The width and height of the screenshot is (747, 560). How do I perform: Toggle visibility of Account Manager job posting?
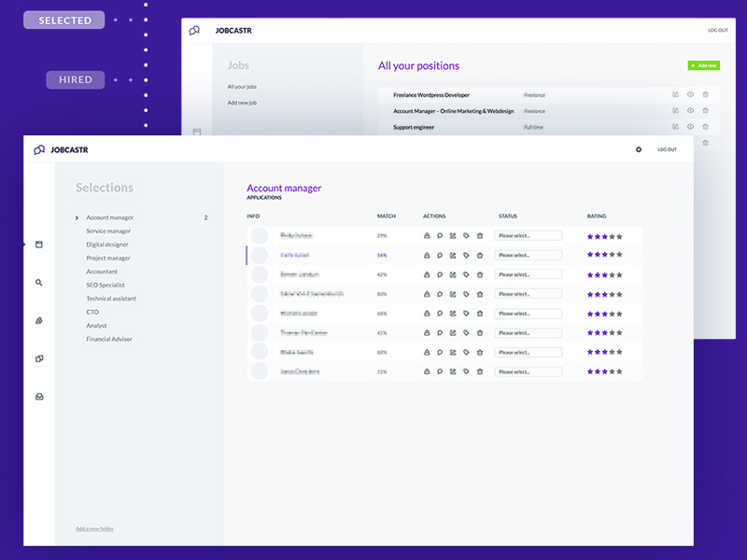[690, 111]
